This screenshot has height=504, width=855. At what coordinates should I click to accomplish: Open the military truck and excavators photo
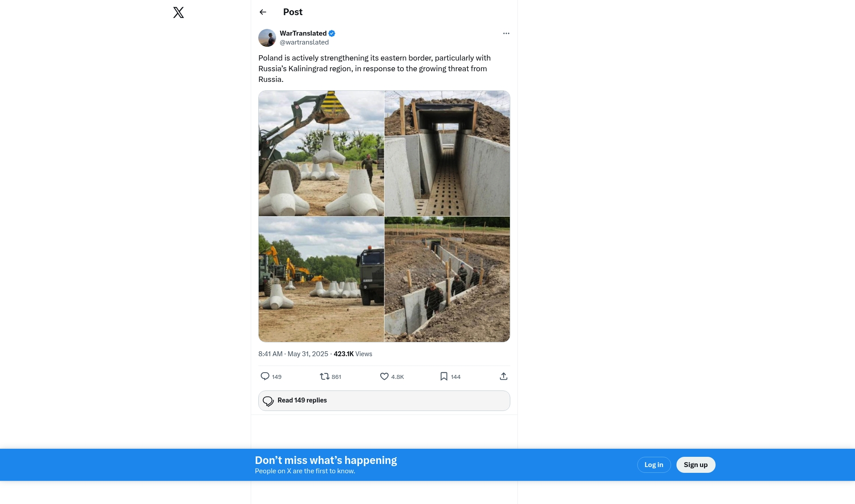pyautogui.click(x=321, y=279)
